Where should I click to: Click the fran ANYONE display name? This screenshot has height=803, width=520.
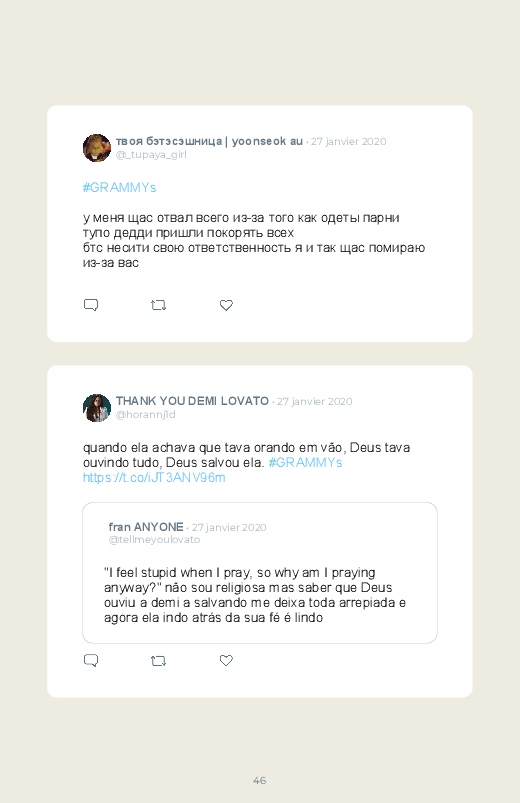146,527
